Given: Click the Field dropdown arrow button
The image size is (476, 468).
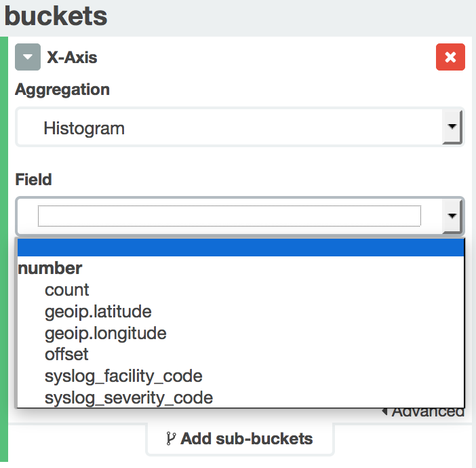Looking at the screenshot, I should [452, 216].
